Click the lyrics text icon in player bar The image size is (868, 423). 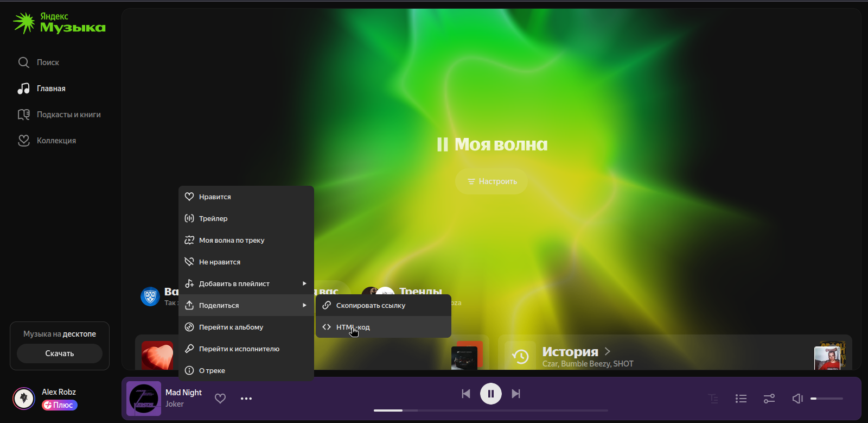tap(713, 399)
